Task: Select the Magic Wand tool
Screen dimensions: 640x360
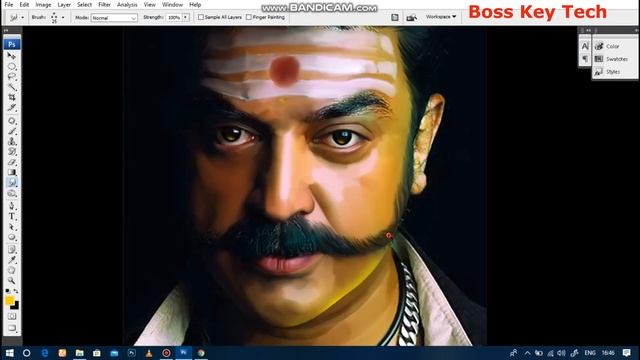Action: 12,87
